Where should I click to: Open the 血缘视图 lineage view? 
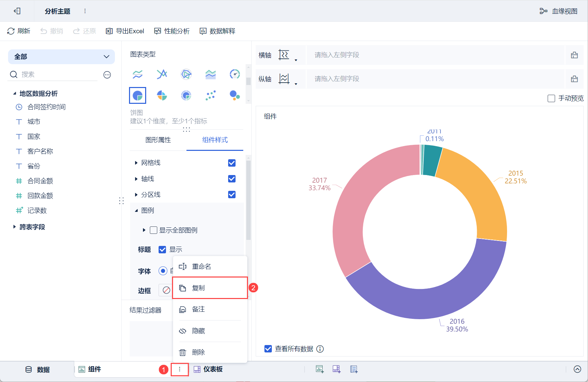tap(558, 11)
